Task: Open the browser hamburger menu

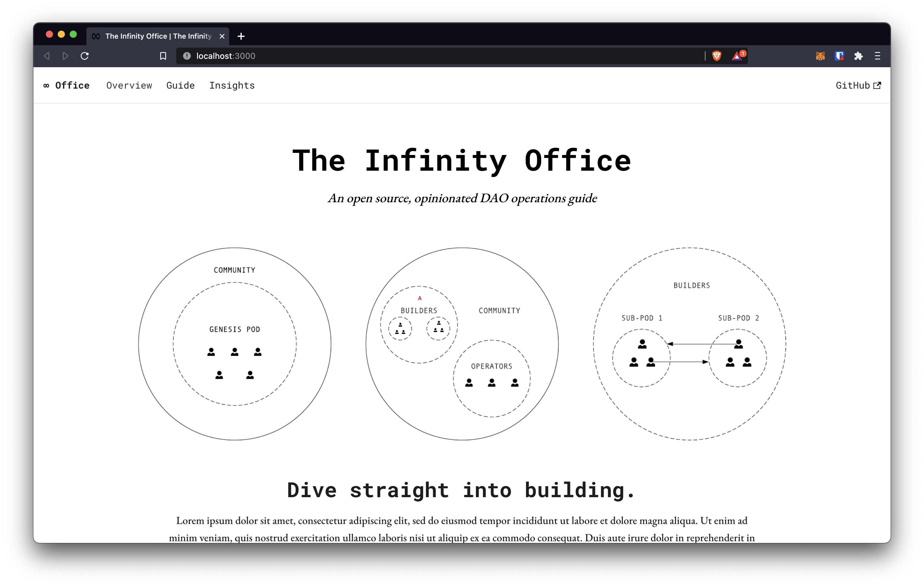Action: 877,56
